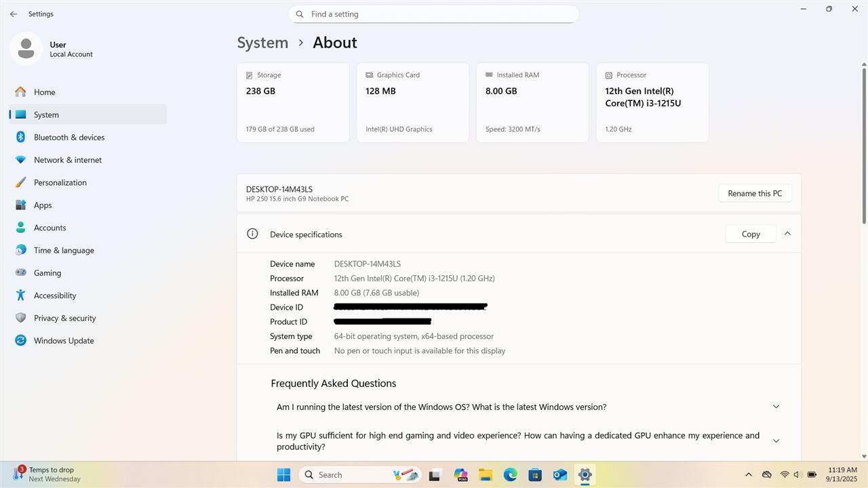Viewport: 868px width, 488px height.
Task: Open Accounts settings
Action: (88, 228)
